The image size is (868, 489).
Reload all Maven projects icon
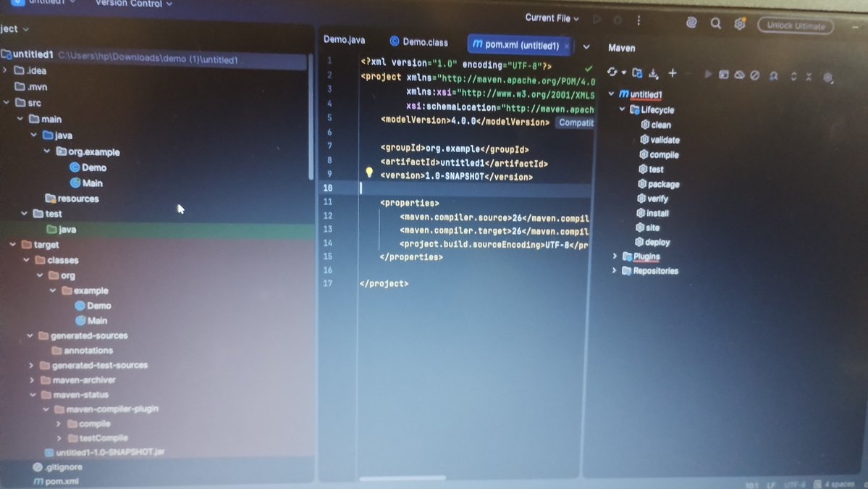(x=612, y=72)
